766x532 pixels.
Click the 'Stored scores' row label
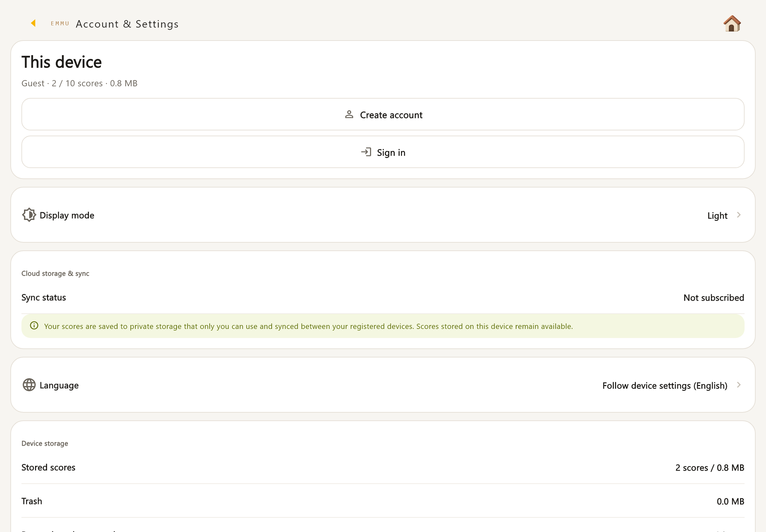48,467
